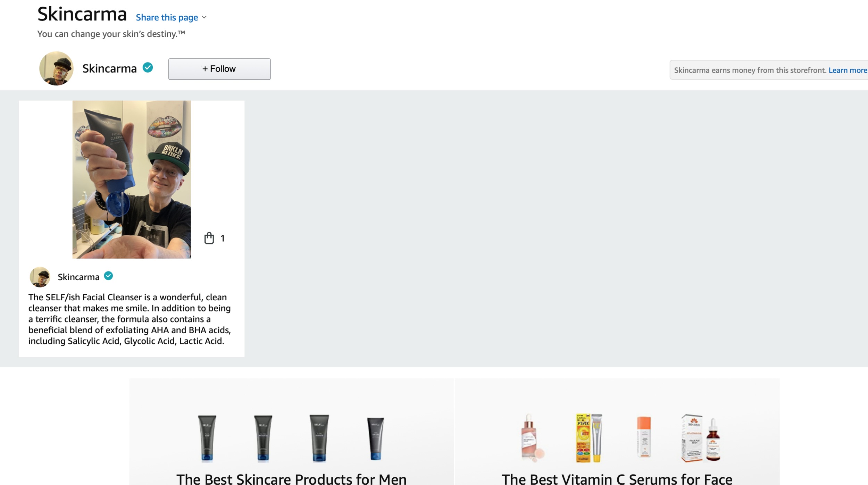This screenshot has width=868, height=485.
Task: Click the boxed amber dropper serum thumbnail
Action: [701, 438]
